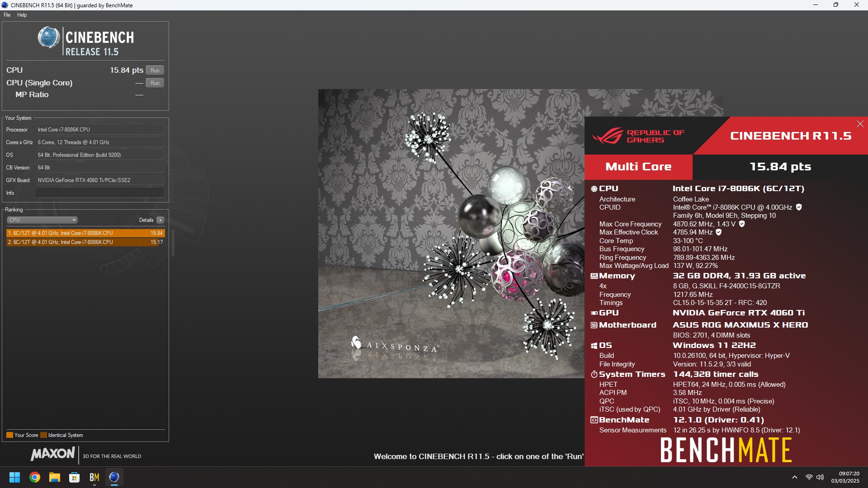Click the Max Wattage value 137 W
Image resolution: width=868 pixels, height=488 pixels.
coord(695,266)
